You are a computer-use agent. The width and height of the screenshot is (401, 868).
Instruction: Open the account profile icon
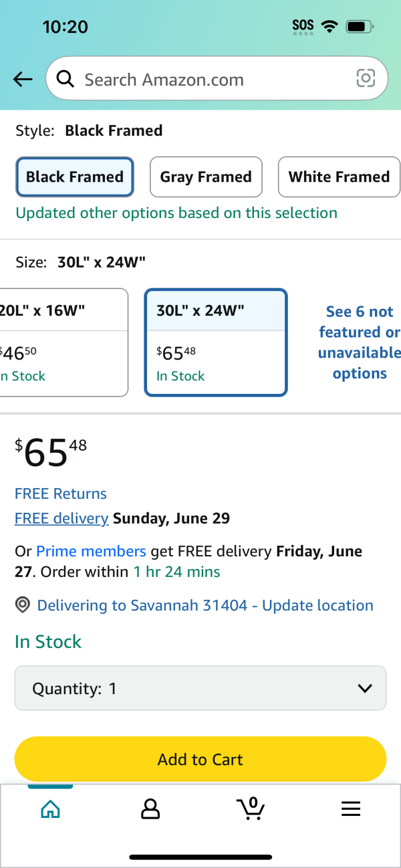pyautogui.click(x=150, y=809)
